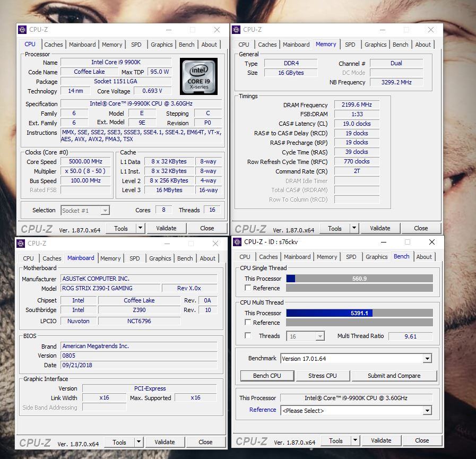476x459 pixels.
Task: Click the single thread score bar showing 560.9
Action: click(x=359, y=279)
